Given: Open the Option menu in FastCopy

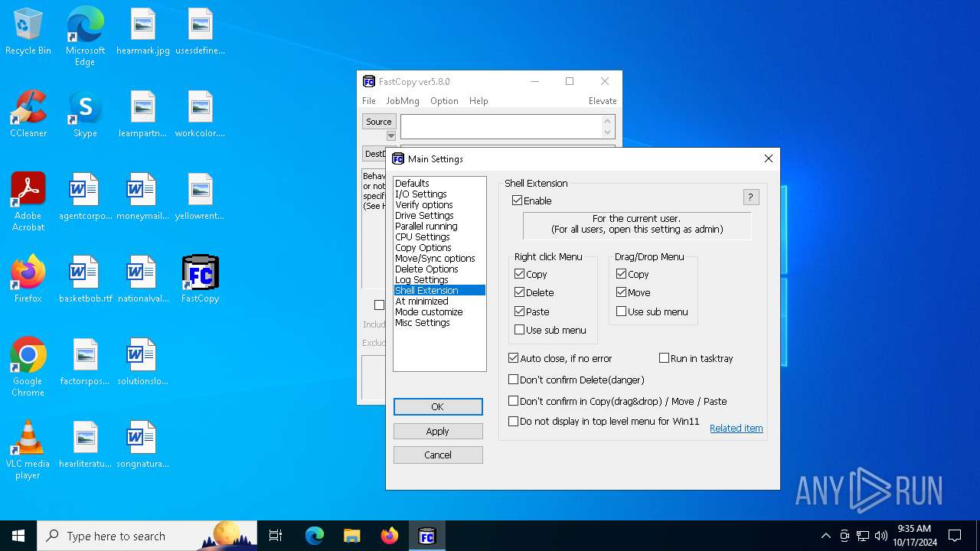Looking at the screenshot, I should [444, 101].
